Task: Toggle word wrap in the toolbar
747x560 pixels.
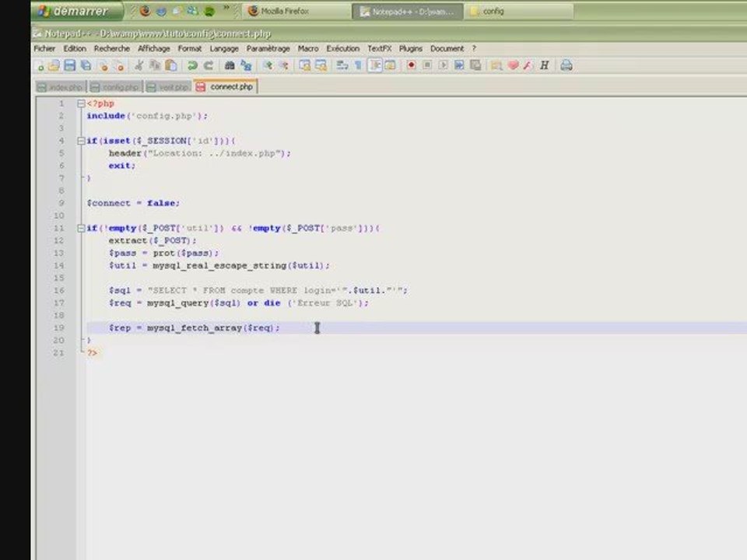Action: tap(342, 65)
